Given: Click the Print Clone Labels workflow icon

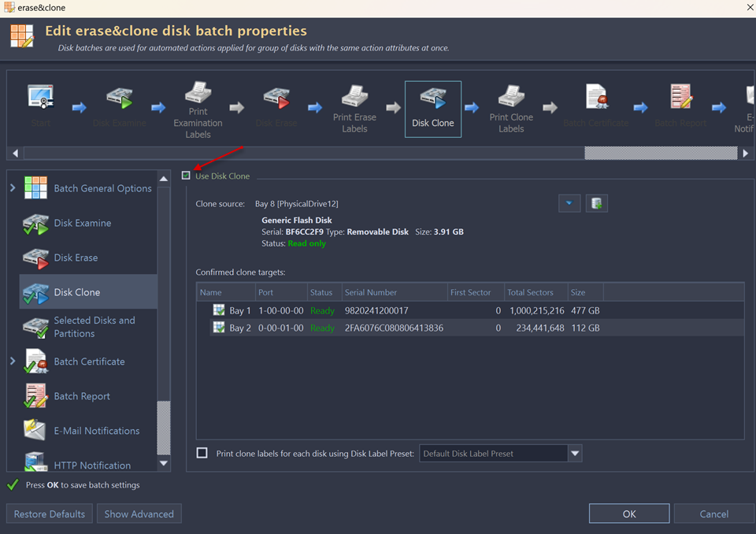Looking at the screenshot, I should pos(511,98).
